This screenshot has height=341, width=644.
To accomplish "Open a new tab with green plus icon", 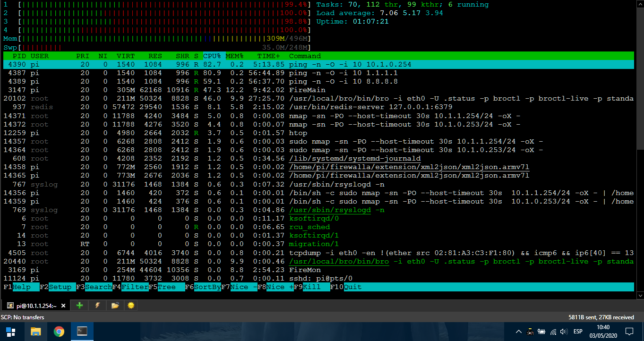I will pyautogui.click(x=80, y=306).
